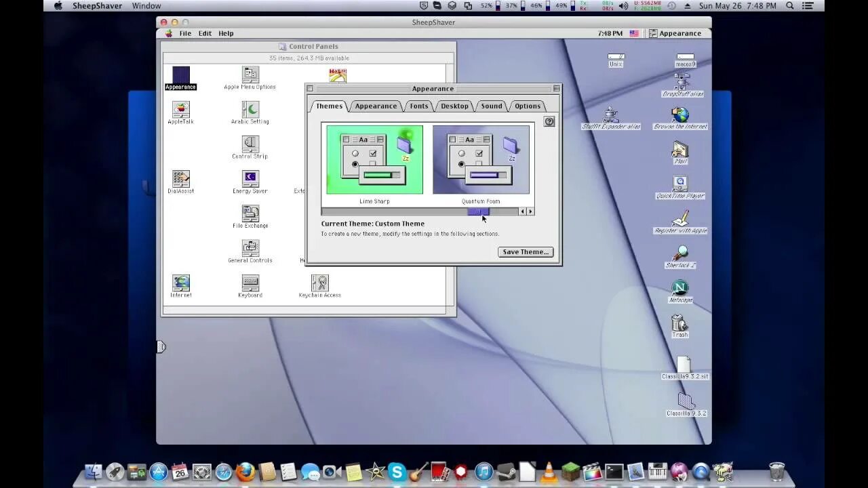Open the classic Apple menu

point(169,33)
